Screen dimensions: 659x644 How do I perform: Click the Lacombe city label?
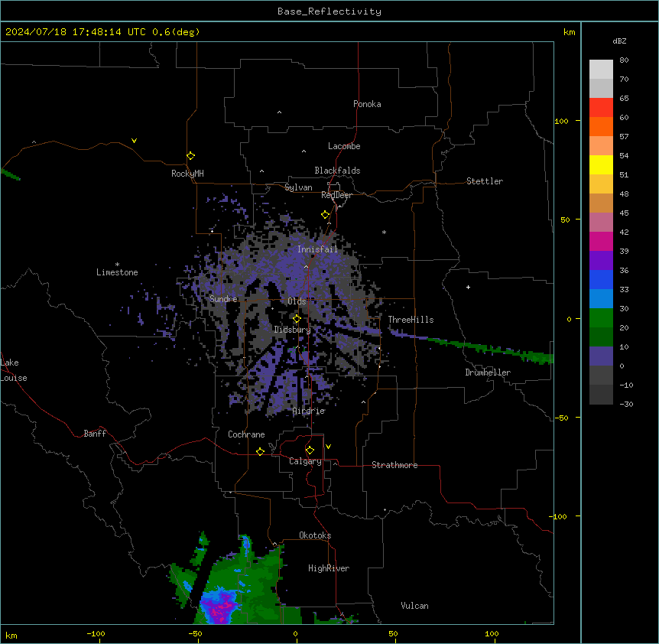click(x=344, y=146)
